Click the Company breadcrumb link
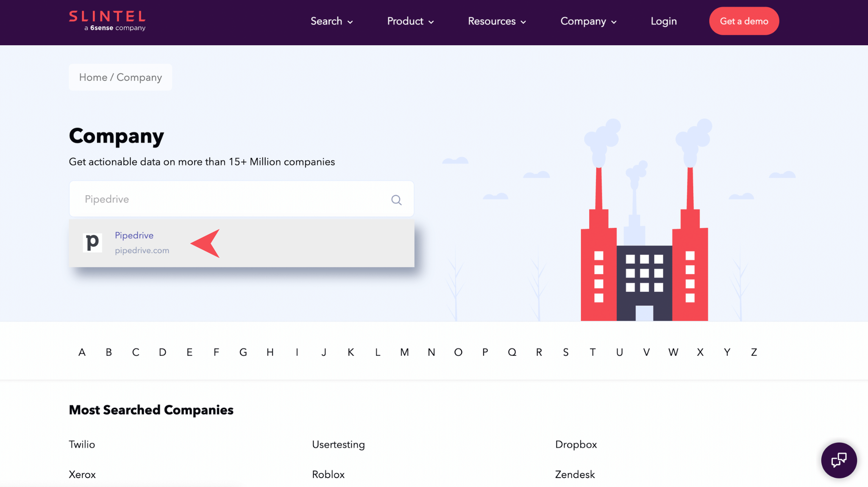This screenshot has width=868, height=487. pos(139,77)
